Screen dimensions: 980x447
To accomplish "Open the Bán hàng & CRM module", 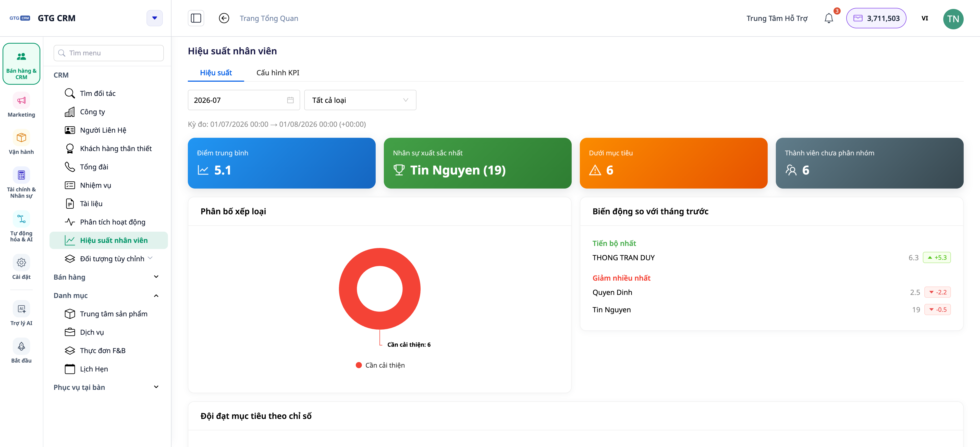I will coord(21,64).
